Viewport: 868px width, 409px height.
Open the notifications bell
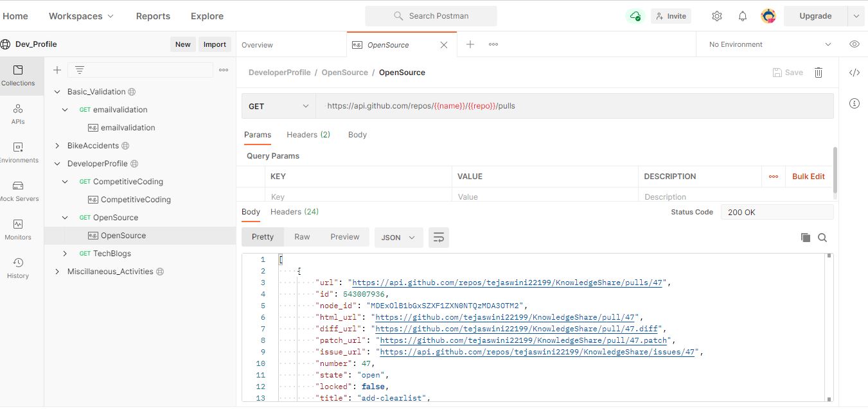click(743, 16)
